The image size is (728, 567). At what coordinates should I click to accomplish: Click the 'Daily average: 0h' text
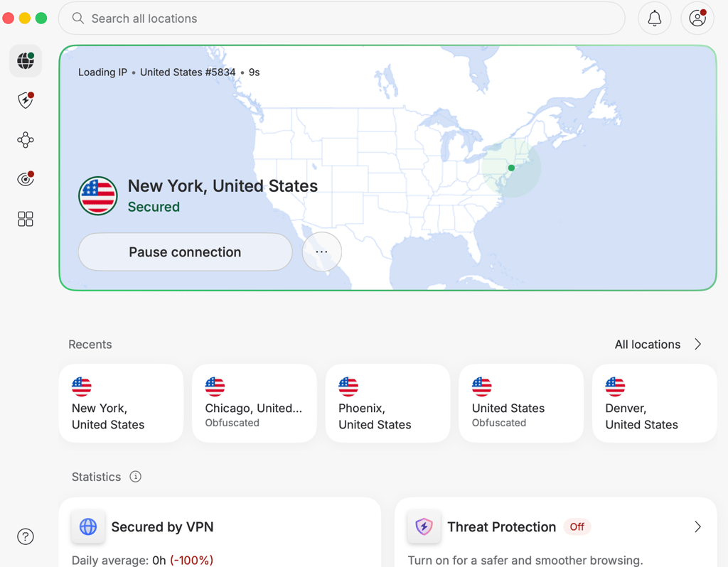[119, 560]
